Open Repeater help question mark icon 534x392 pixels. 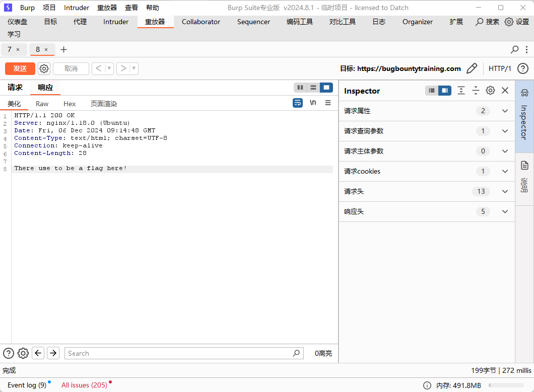[523, 69]
